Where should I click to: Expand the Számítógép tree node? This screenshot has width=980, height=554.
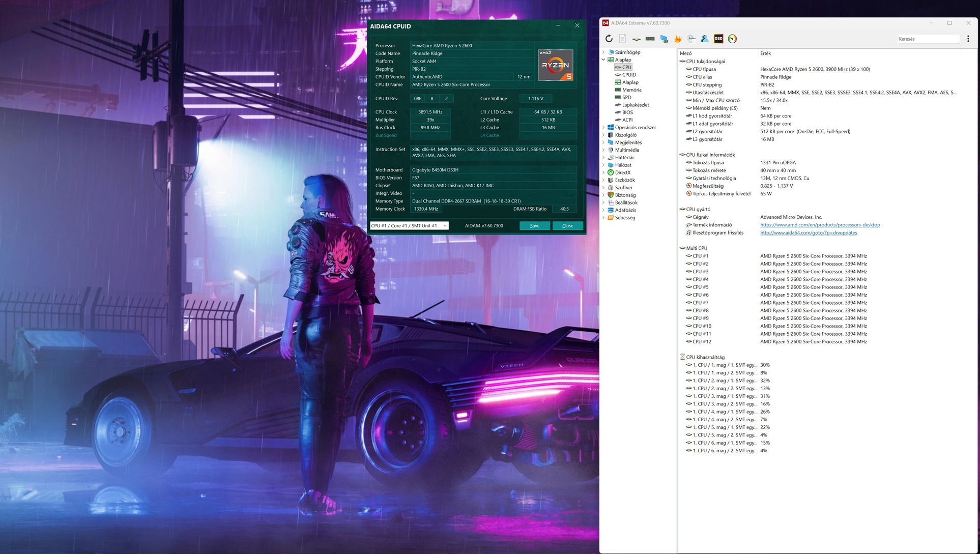[x=603, y=52]
